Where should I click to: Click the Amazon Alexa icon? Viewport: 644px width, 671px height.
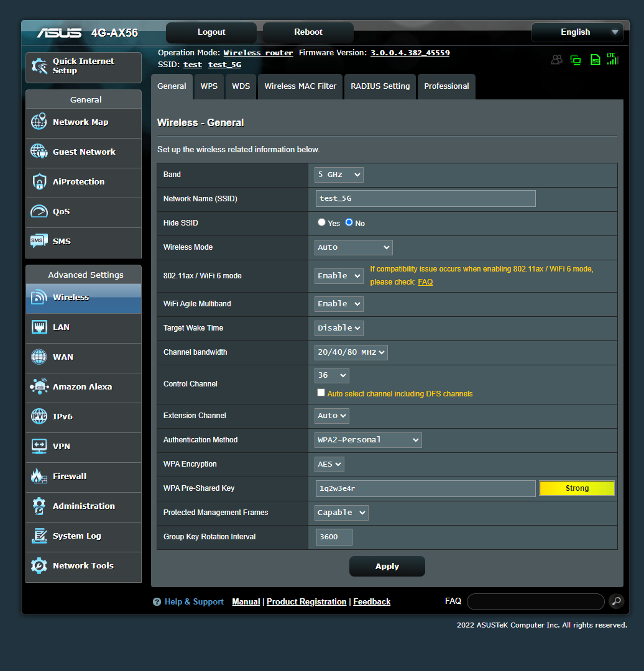(x=39, y=386)
